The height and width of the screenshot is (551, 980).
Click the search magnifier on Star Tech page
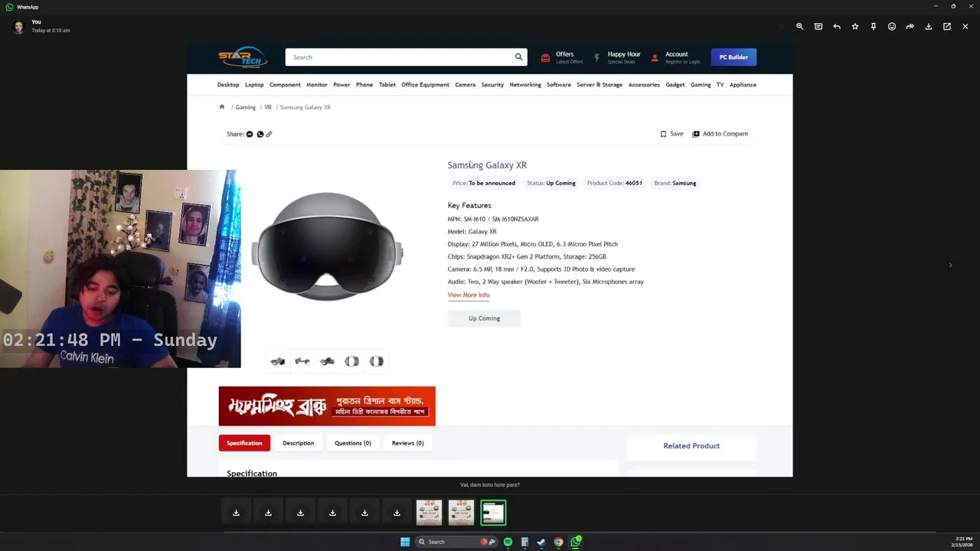518,57
